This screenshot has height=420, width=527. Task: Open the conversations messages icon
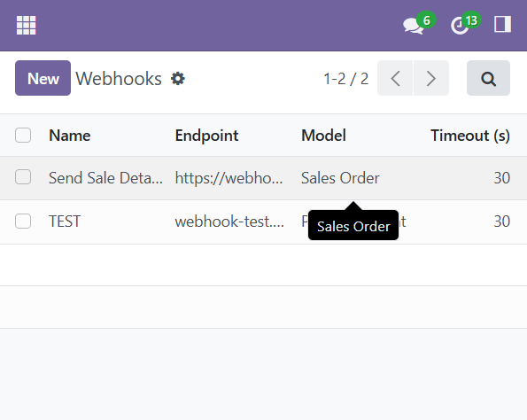point(415,26)
